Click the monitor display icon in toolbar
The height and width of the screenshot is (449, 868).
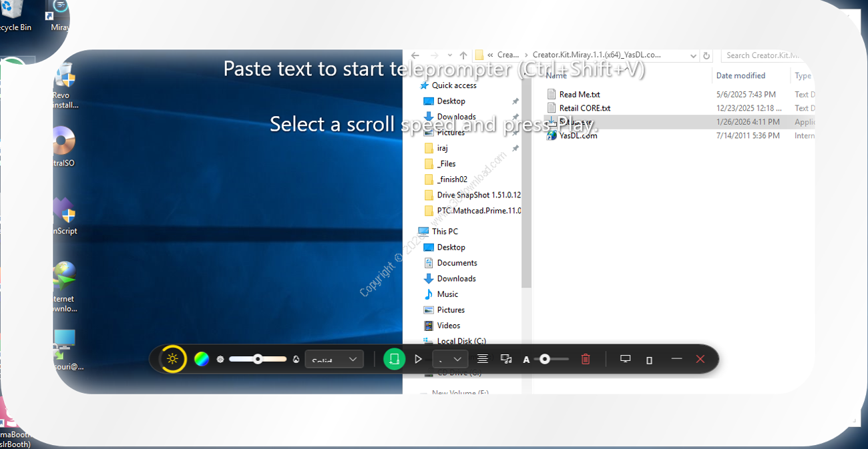[626, 359]
